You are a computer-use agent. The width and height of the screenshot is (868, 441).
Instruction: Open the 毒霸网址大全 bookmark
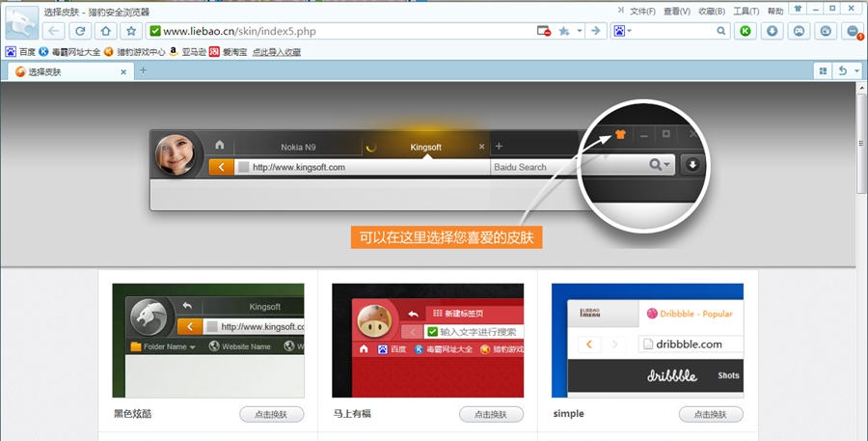pos(69,51)
